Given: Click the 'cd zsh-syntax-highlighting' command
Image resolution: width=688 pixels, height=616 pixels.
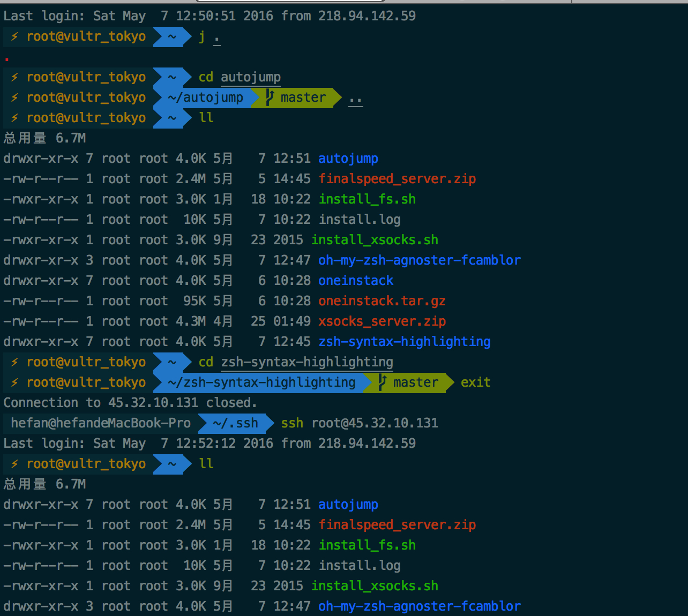Looking at the screenshot, I should coord(296,362).
